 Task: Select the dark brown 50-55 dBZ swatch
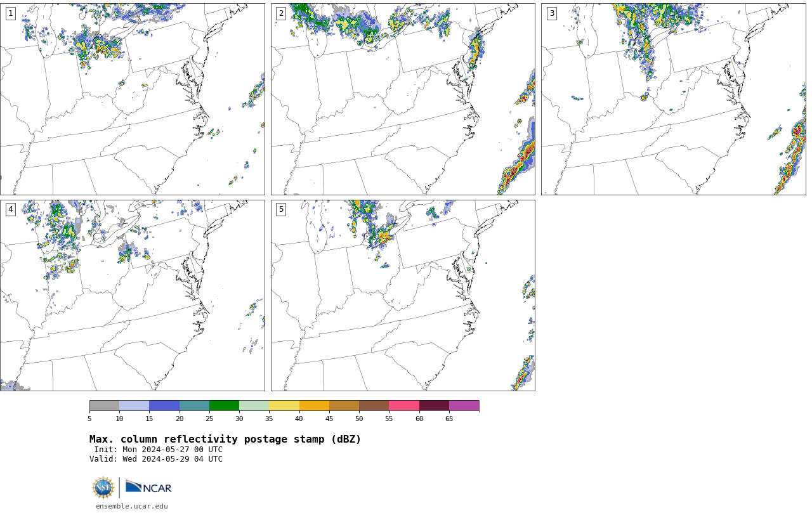[374, 406]
